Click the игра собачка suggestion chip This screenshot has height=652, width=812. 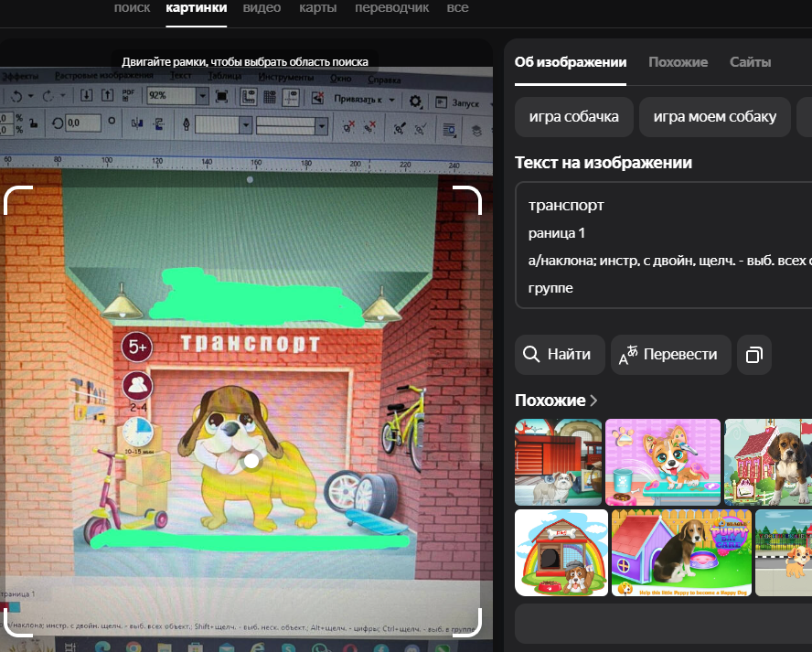coord(573,117)
